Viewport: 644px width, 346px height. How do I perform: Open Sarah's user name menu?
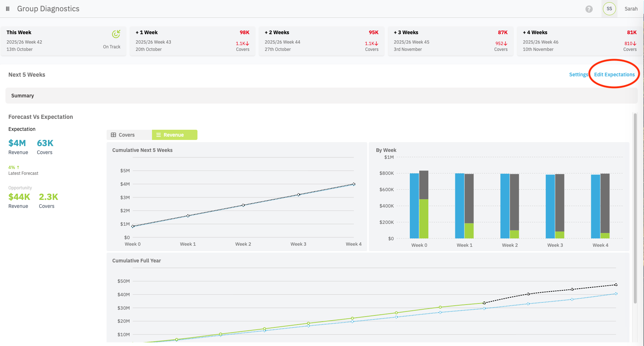click(631, 9)
